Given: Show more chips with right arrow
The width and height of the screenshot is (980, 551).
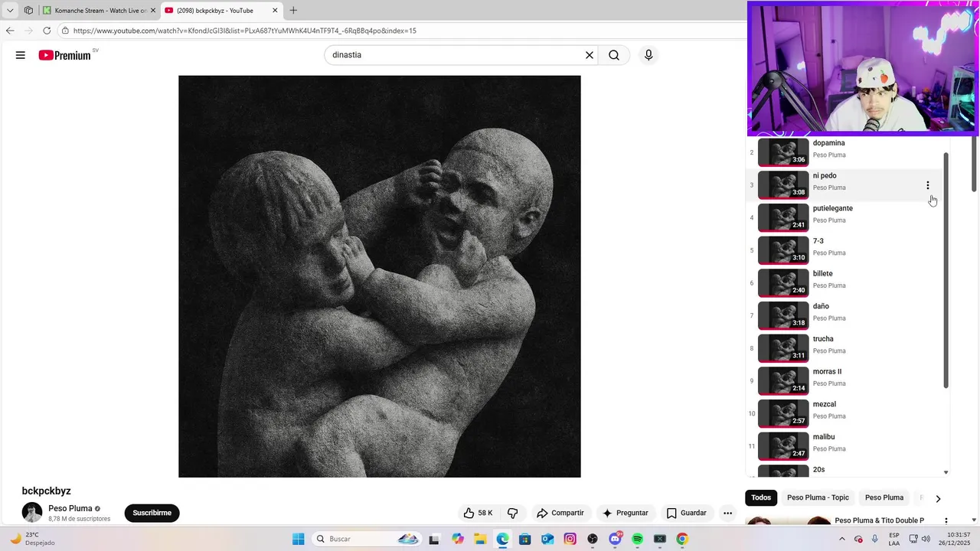Looking at the screenshot, I should [938, 498].
